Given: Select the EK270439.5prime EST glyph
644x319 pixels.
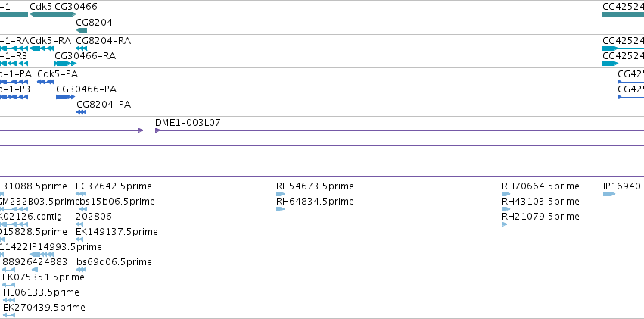Looking at the screenshot, I should [x=9, y=315].
